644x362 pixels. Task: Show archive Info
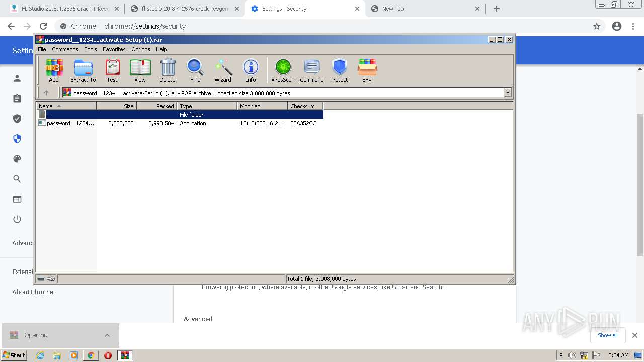click(x=251, y=70)
